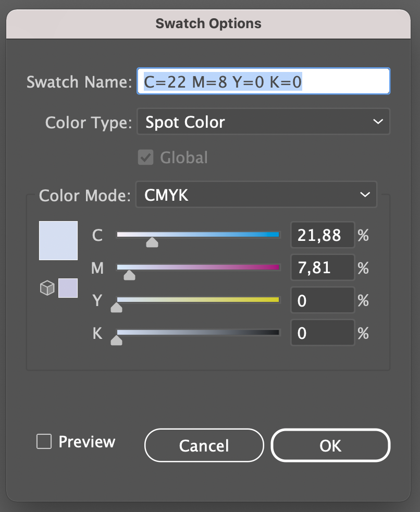Viewport: 420px width, 512px height.
Task: Click the large light blue color preview
Action: click(x=58, y=240)
